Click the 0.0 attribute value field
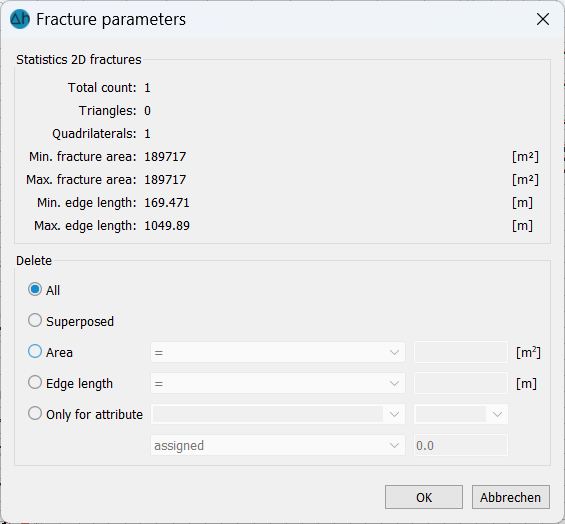This screenshot has width=565, height=524. pyautogui.click(x=461, y=445)
